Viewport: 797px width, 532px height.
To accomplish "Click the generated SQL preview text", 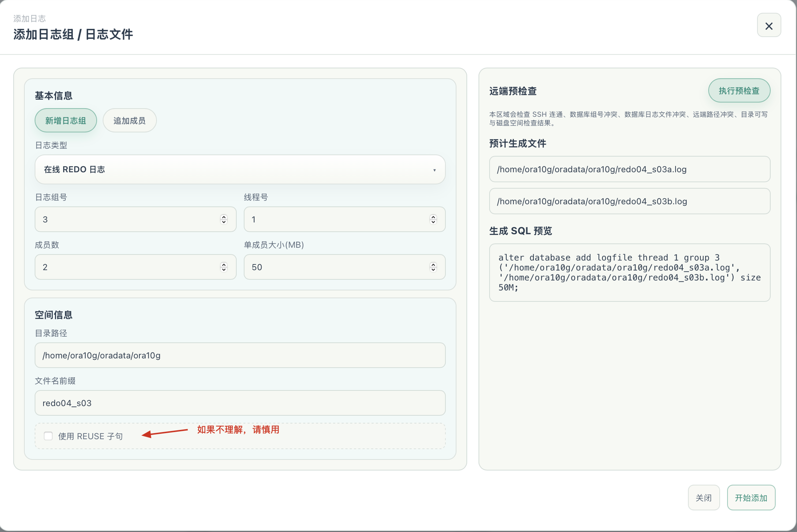I will coord(629,272).
